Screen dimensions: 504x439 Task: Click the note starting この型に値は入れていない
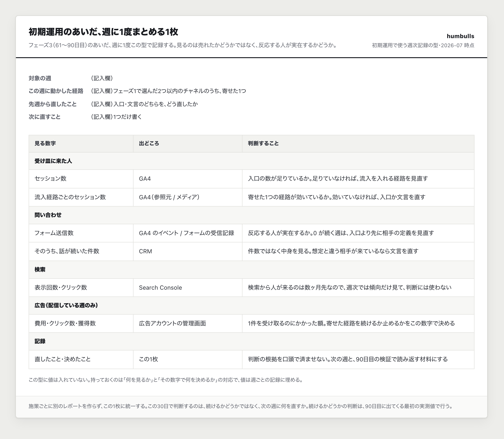[166, 380]
